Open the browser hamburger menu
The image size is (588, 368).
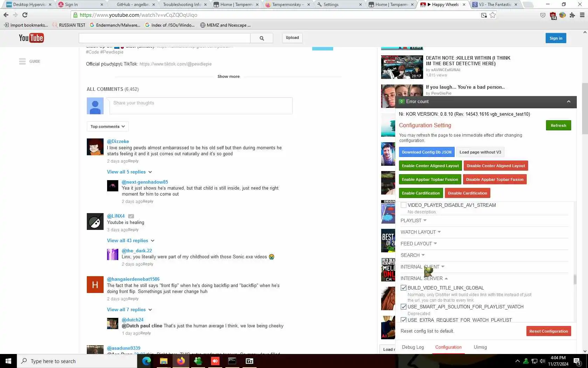click(582, 15)
